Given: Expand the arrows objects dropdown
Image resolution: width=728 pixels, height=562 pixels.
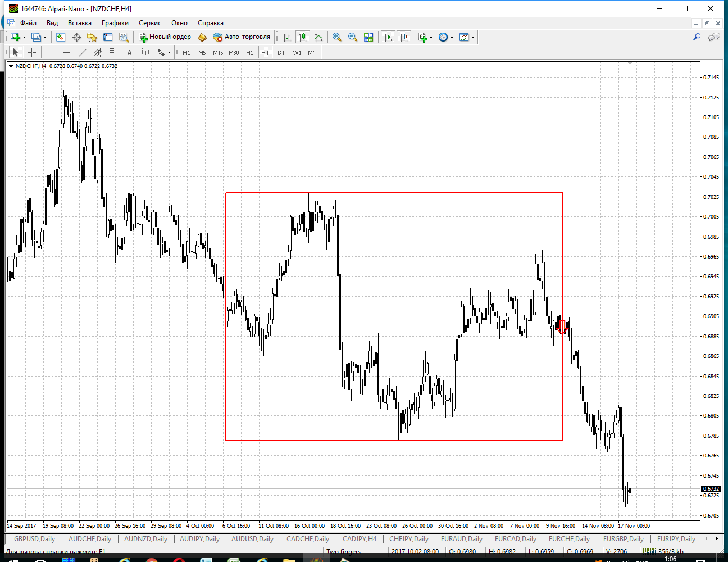Looking at the screenshot, I should (169, 53).
